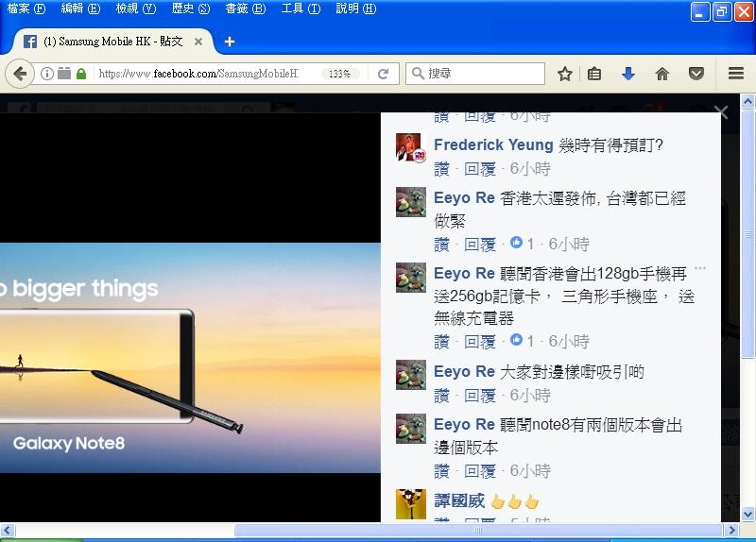Open a new tab with plus button
756x542 pixels.
click(x=230, y=42)
